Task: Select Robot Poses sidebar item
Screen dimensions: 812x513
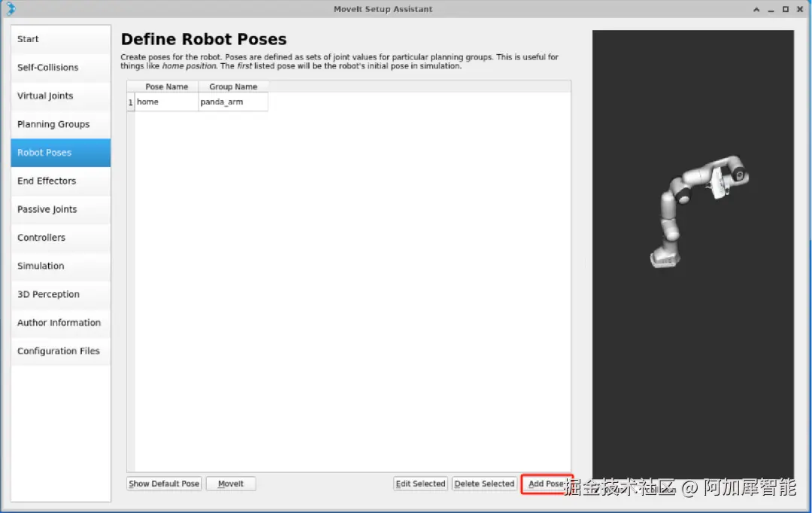Action: point(61,153)
